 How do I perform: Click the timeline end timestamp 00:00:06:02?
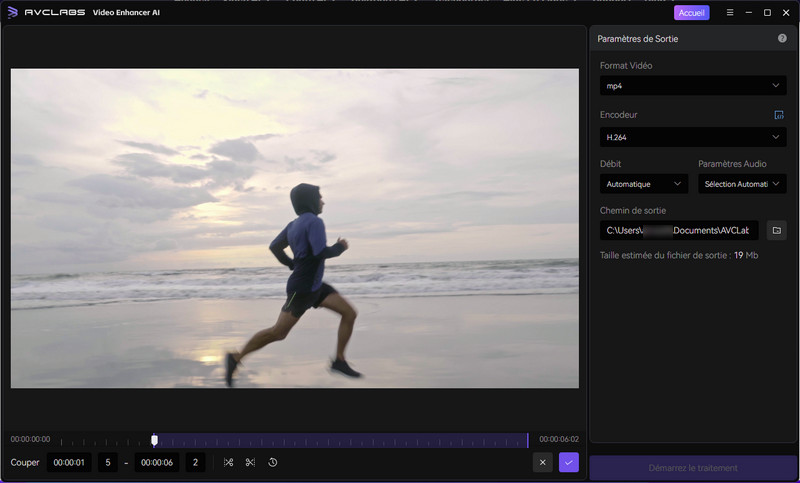coord(559,439)
